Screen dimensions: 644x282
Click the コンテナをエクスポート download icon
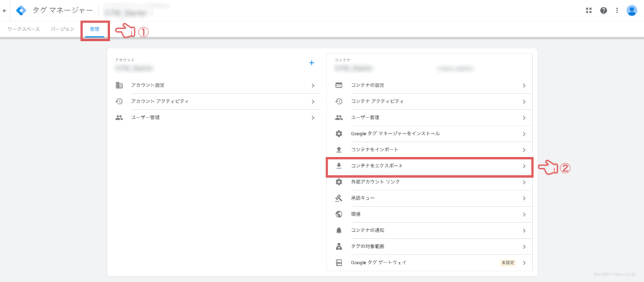tap(339, 166)
